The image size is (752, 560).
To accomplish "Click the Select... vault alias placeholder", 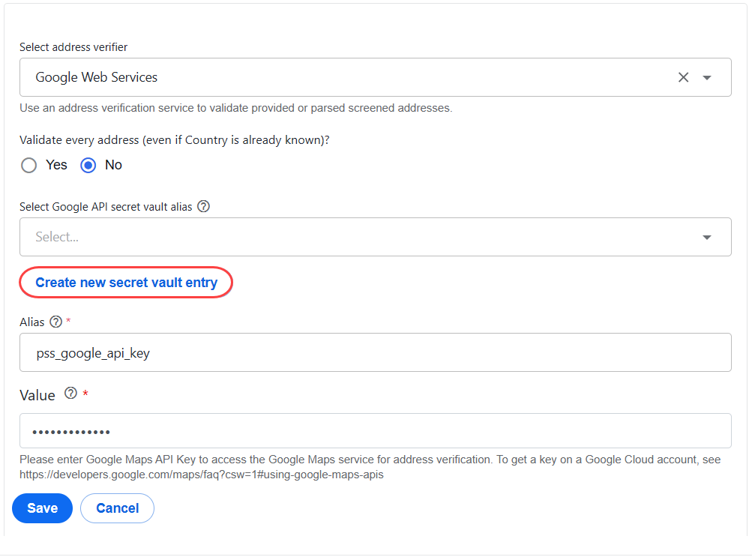I will (57, 237).
